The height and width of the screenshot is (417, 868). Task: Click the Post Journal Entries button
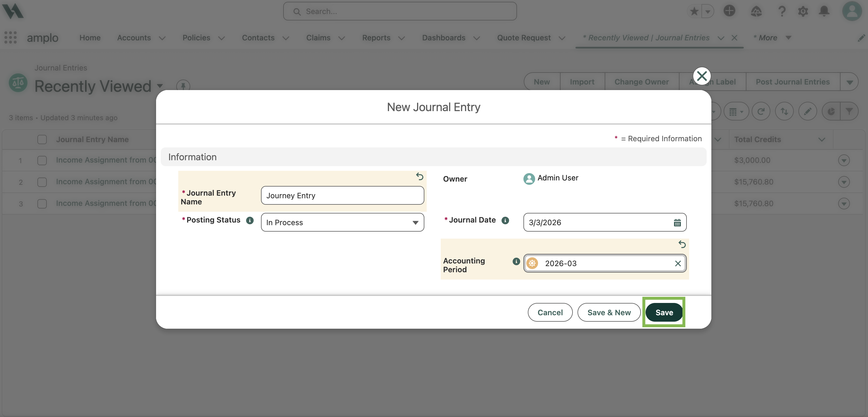pyautogui.click(x=793, y=82)
